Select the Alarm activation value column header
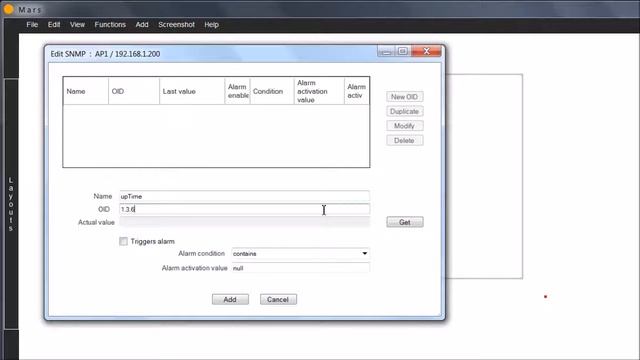This screenshot has height=360, width=640. tap(319, 91)
